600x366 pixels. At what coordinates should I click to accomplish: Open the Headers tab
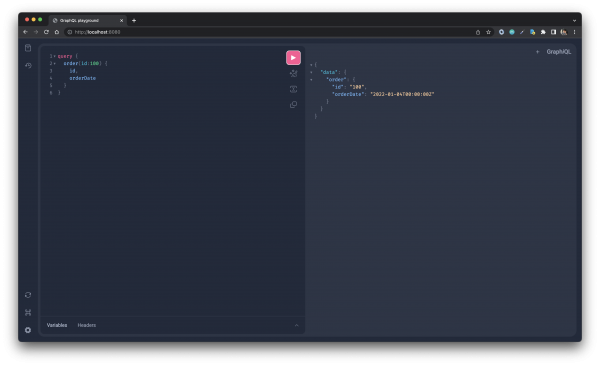point(87,325)
